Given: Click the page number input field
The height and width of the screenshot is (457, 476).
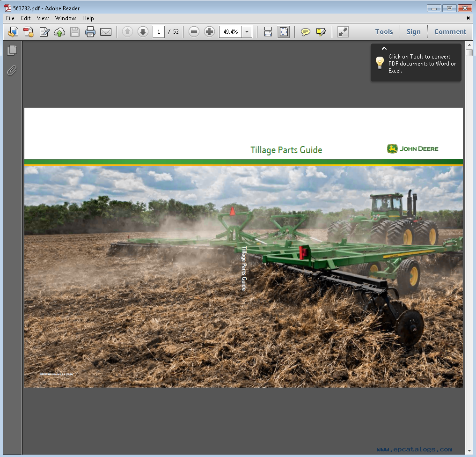Looking at the screenshot, I should coord(159,32).
